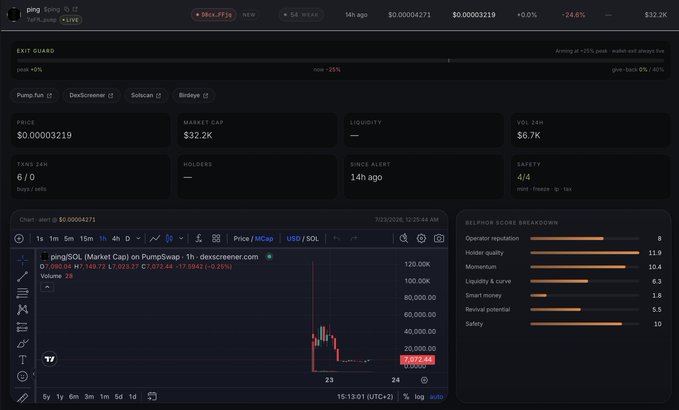Switch chart to MCap mode

(x=264, y=239)
